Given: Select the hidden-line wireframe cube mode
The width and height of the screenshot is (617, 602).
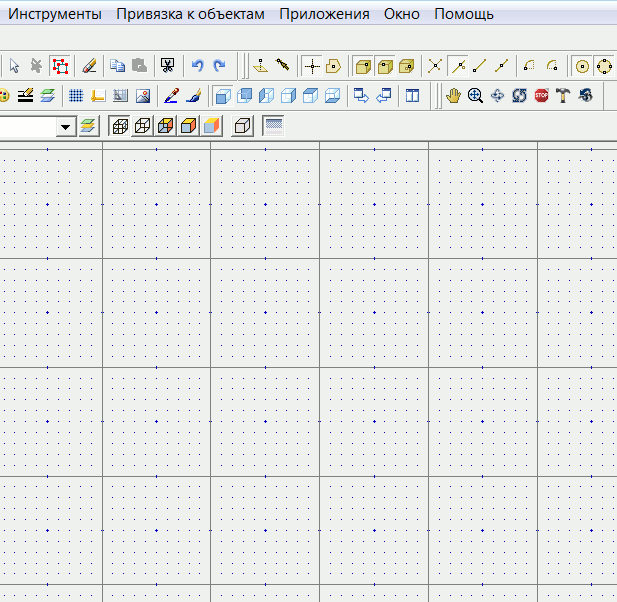Looking at the screenshot, I should [142, 126].
